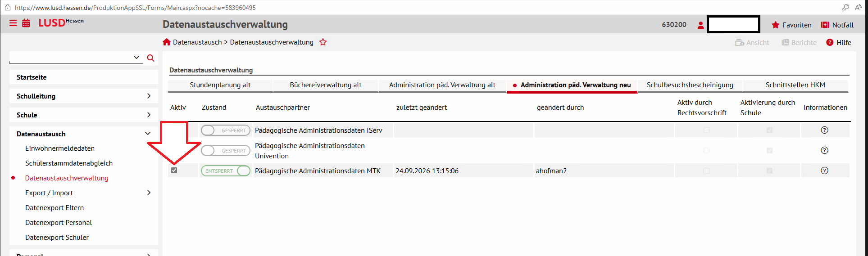Click Aktiv durch Rechtsvorschrift checkbox for MTK
The width and height of the screenshot is (868, 256).
pos(706,171)
